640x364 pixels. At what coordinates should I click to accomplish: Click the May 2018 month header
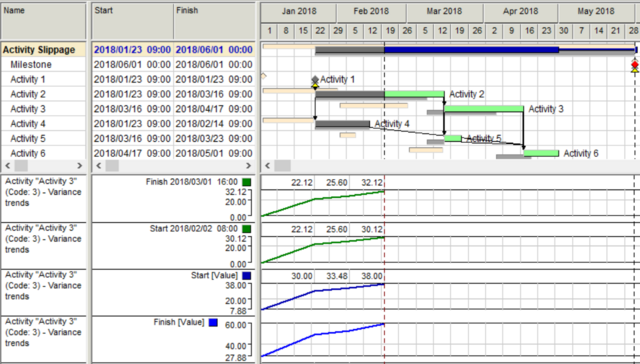(x=596, y=11)
